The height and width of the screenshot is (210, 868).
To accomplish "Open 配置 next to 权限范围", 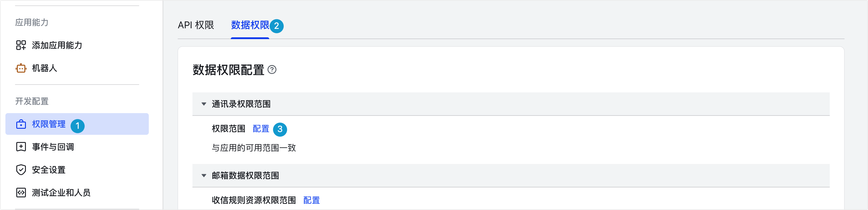I will pos(261,128).
